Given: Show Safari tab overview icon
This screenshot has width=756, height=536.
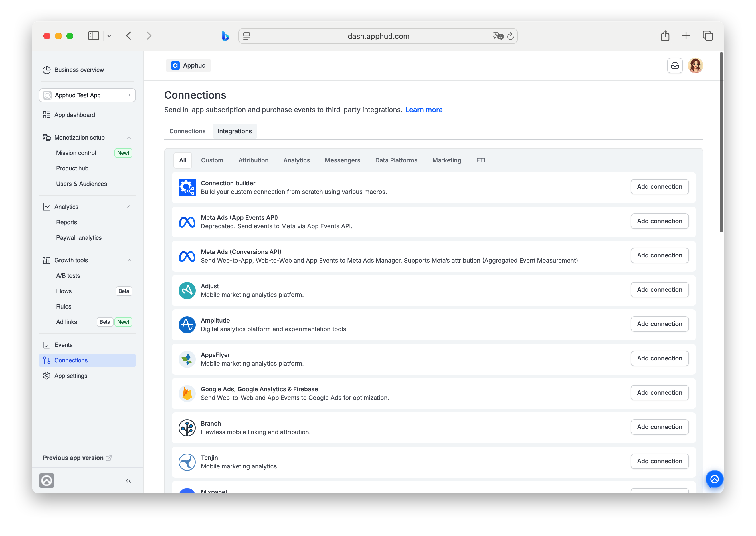Looking at the screenshot, I should click(707, 36).
